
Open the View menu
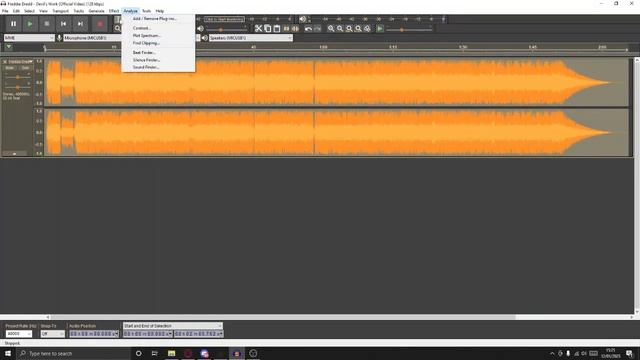point(43,11)
